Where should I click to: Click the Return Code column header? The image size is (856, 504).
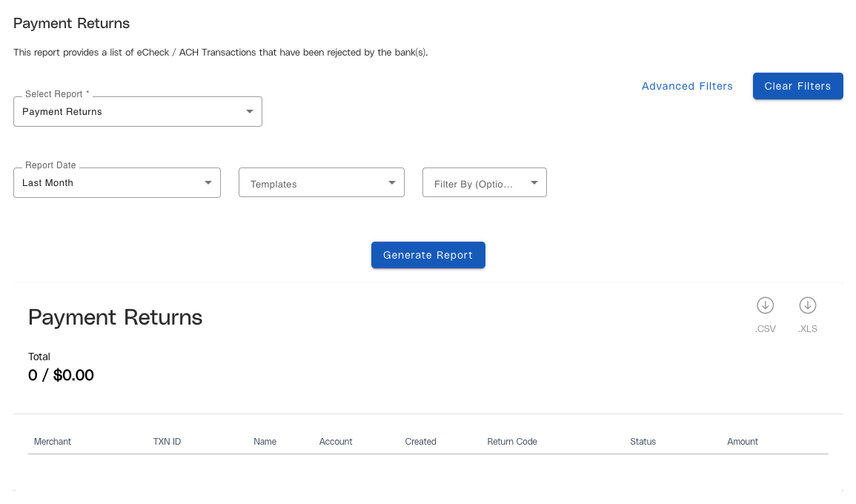(512, 442)
